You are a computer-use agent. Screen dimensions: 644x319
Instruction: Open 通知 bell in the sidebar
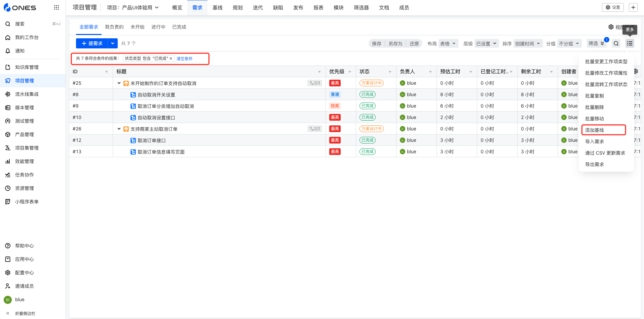(8, 51)
